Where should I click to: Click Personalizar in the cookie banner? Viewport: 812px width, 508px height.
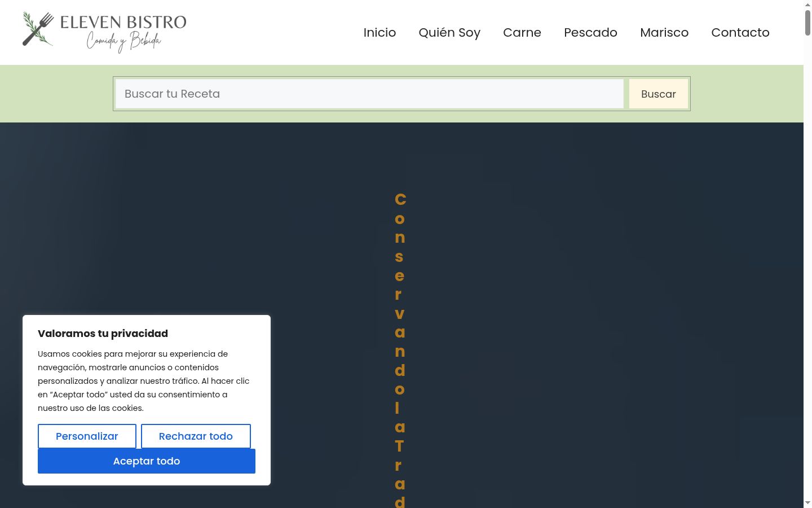(87, 436)
